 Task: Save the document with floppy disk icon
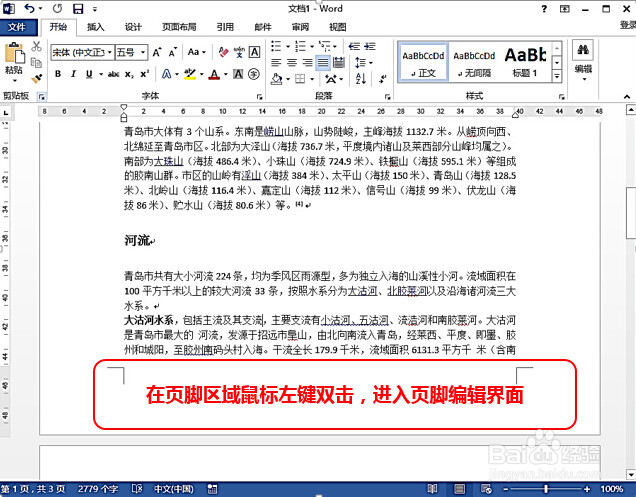pyautogui.click(x=78, y=9)
